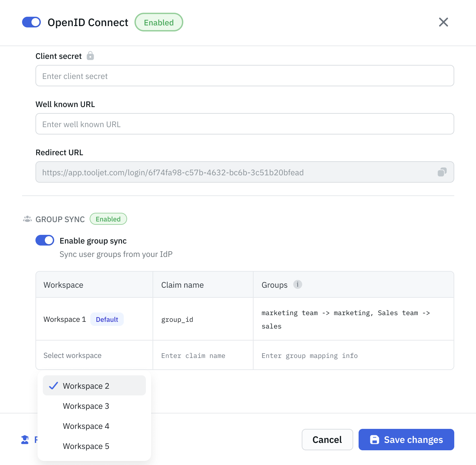This screenshot has height=465, width=476.
Task: Cancel the configuration changes
Action: coord(327,440)
